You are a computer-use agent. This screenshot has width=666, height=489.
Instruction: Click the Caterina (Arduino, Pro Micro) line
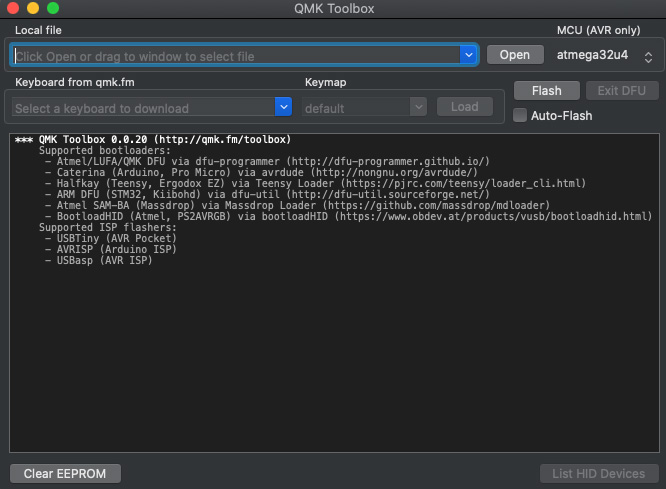coord(261,172)
